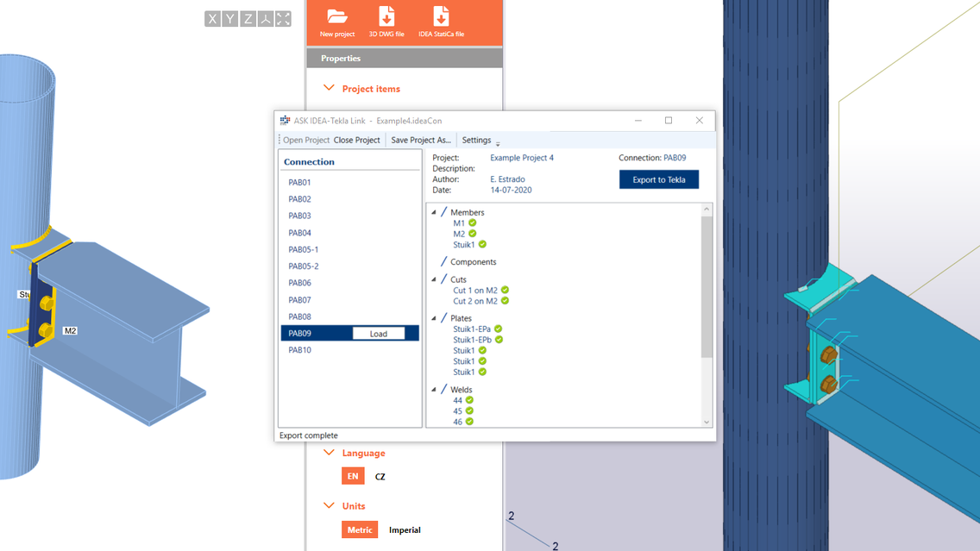Open the Settings menu
980x551 pixels.
[476, 140]
